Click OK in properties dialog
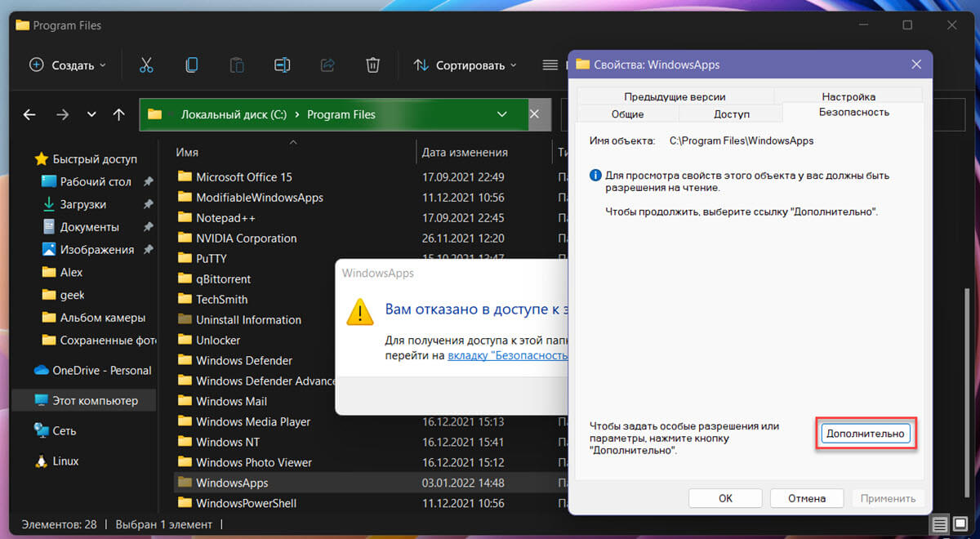 (725, 498)
